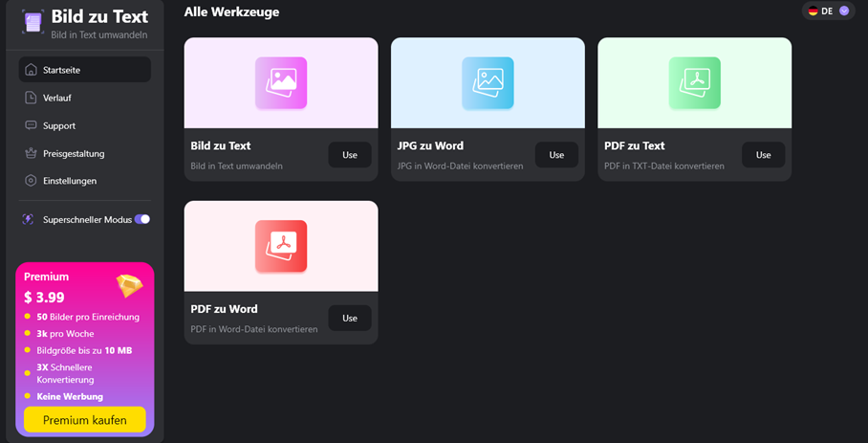Open Preisgestaltung page

click(73, 153)
